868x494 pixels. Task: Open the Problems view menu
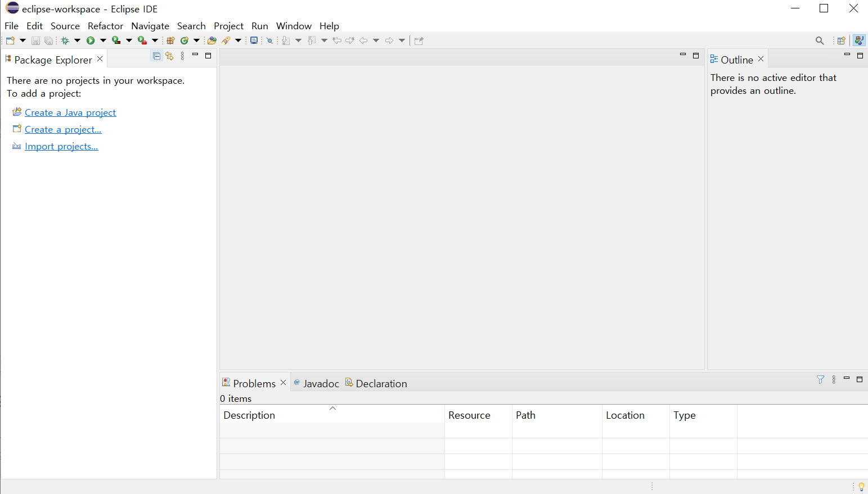pos(834,379)
